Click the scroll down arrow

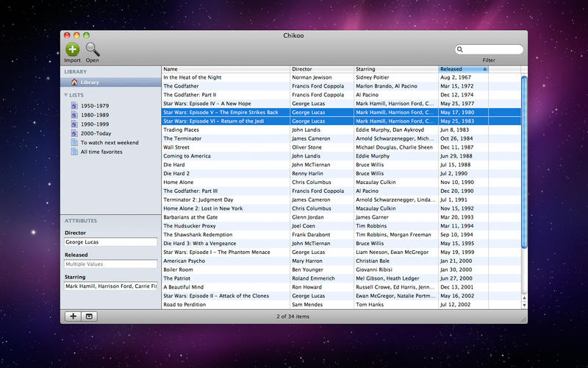[524, 305]
